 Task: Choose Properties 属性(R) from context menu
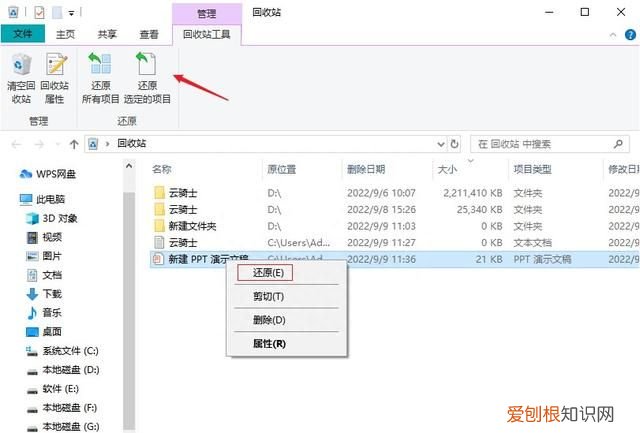(269, 344)
